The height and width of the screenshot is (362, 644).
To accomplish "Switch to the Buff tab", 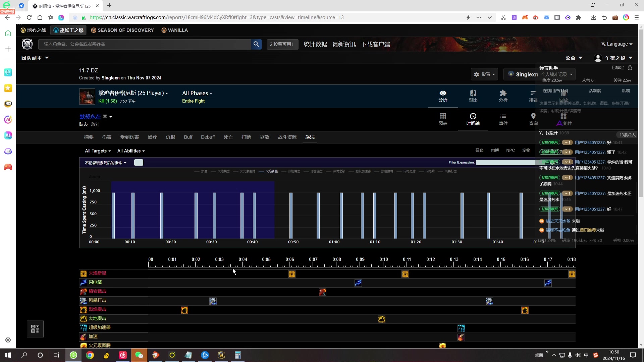I will [x=188, y=137].
